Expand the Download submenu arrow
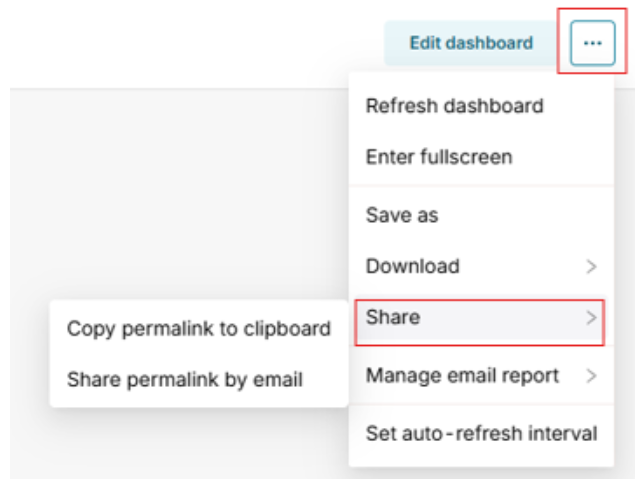 coord(592,267)
